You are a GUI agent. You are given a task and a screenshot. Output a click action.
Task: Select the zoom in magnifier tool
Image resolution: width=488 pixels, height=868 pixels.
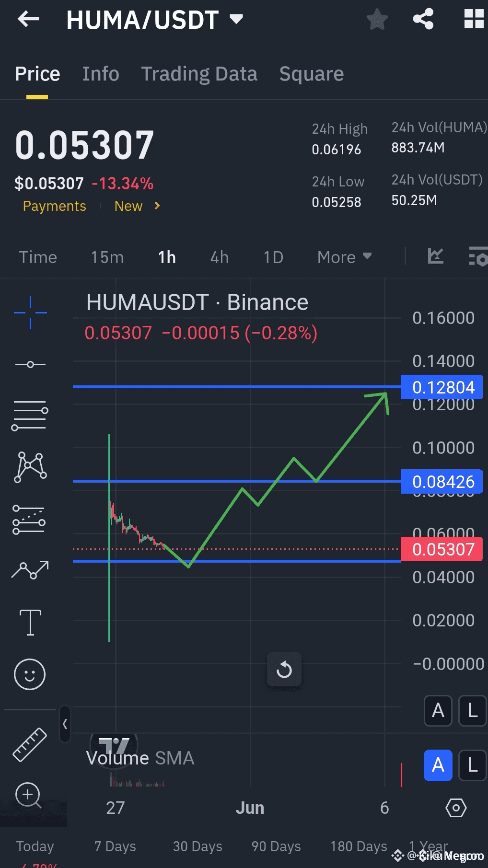coord(28,796)
